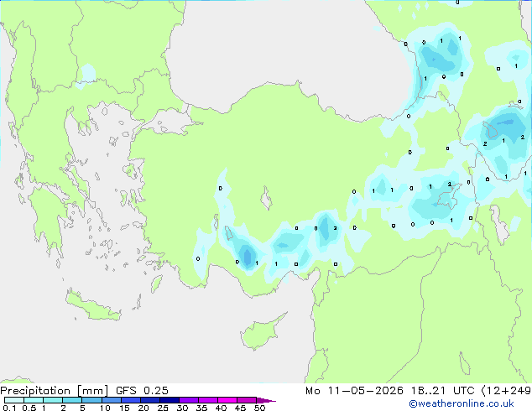The width and height of the screenshot is (532, 411).
Task: Click the '50' legend value
Action: coord(260,408)
